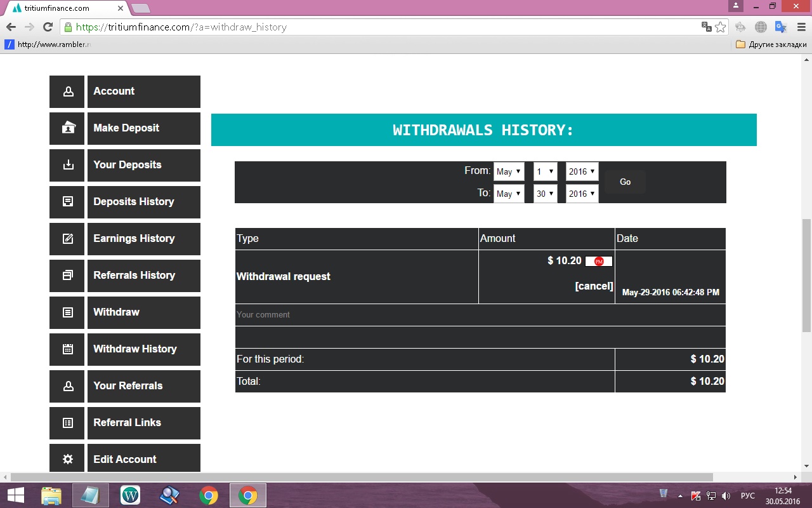Open the To day dropdown
Viewport: 812px width, 508px height.
click(545, 194)
